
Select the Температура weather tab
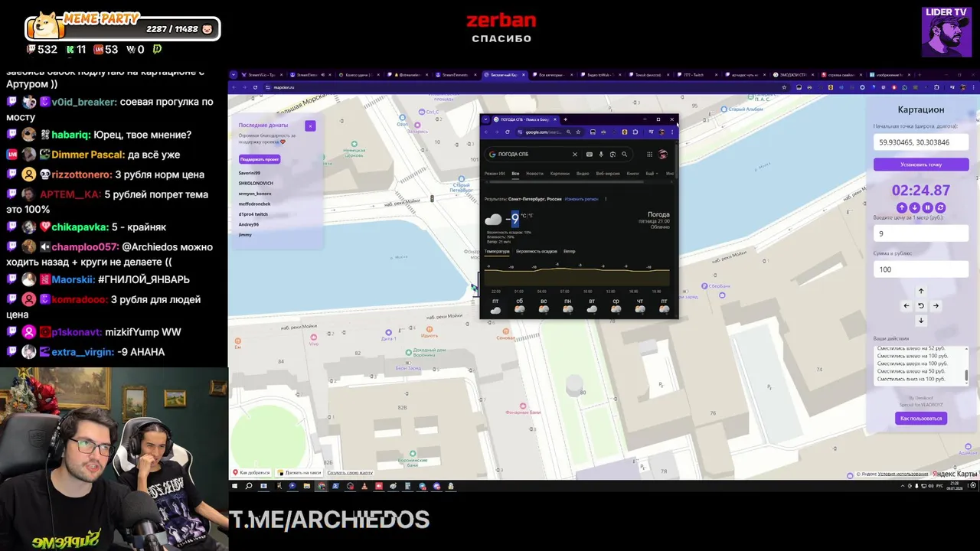(497, 251)
